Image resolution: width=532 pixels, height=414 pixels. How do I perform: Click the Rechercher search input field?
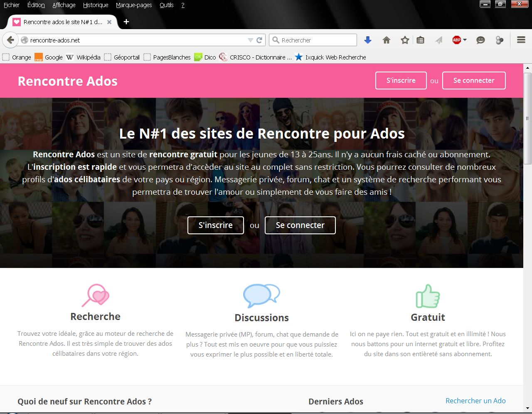click(x=317, y=40)
